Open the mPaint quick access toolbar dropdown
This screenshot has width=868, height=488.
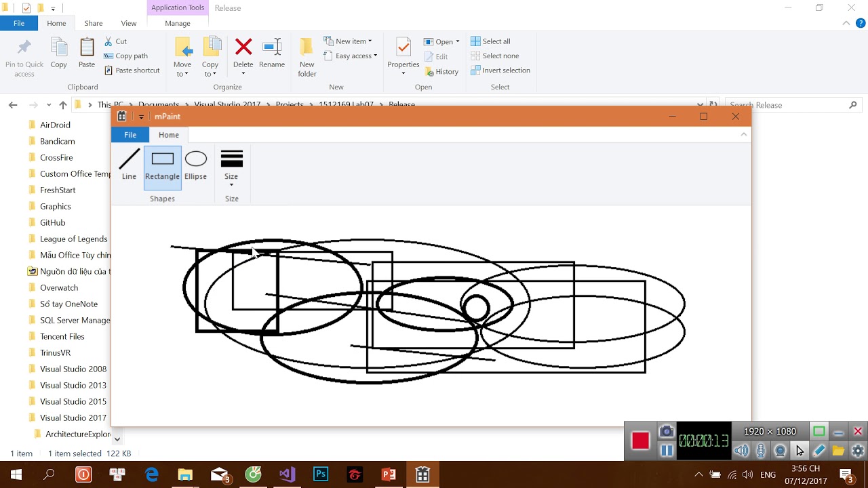(x=141, y=117)
